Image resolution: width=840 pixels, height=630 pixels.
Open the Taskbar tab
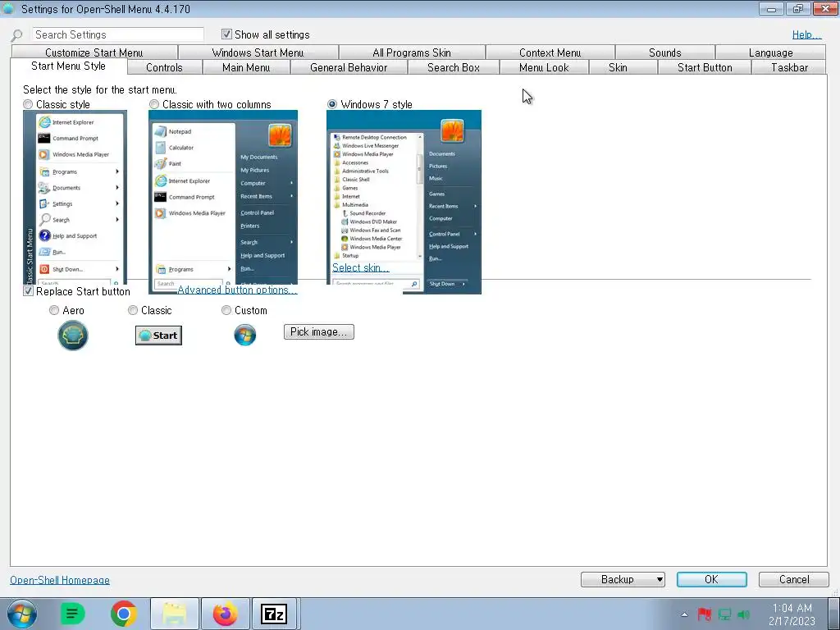[x=789, y=67]
